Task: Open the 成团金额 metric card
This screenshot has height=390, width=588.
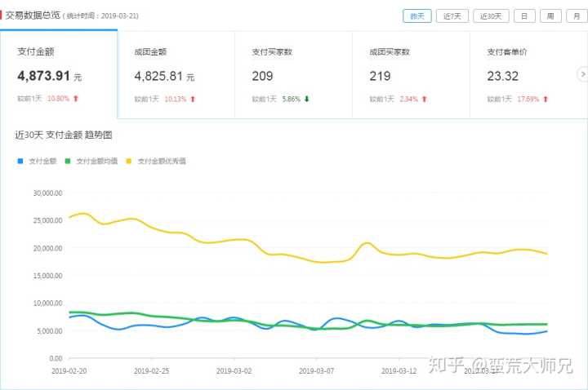Action: pyautogui.click(x=176, y=74)
